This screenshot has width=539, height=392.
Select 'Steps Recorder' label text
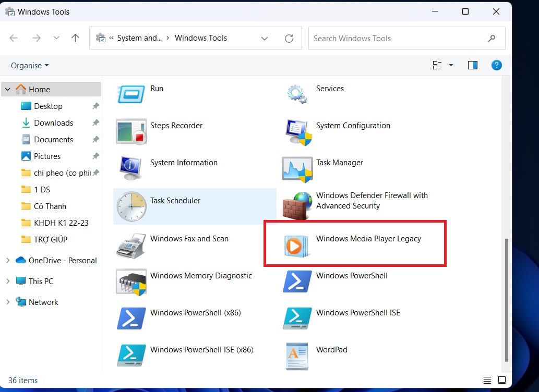click(176, 126)
